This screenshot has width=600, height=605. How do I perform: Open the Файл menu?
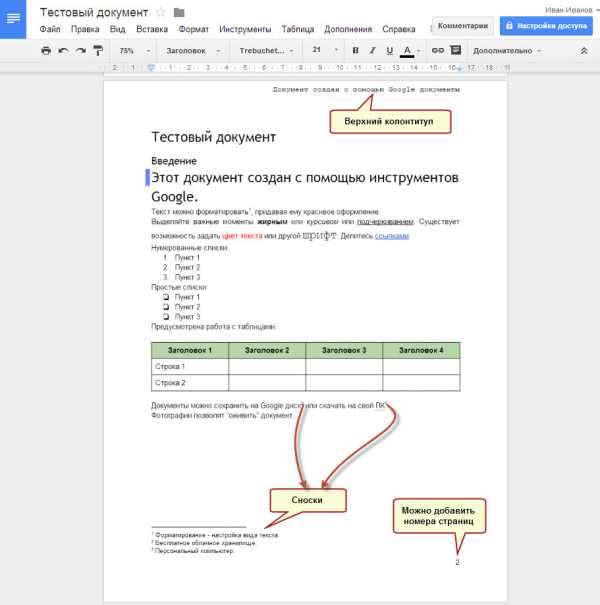click(x=50, y=29)
